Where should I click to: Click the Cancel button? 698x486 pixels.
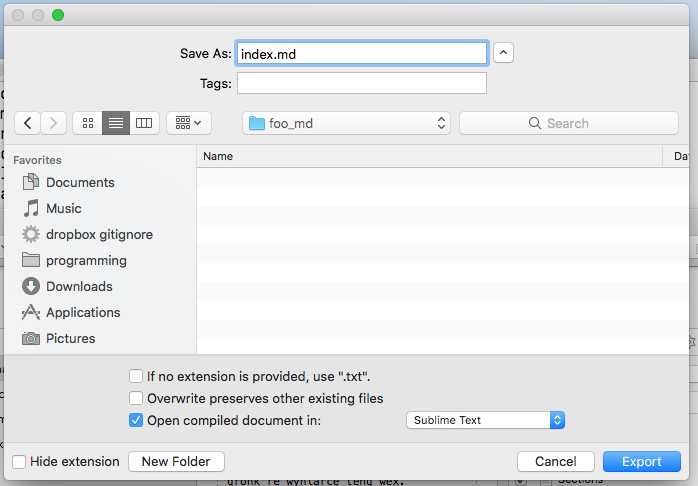coord(555,462)
